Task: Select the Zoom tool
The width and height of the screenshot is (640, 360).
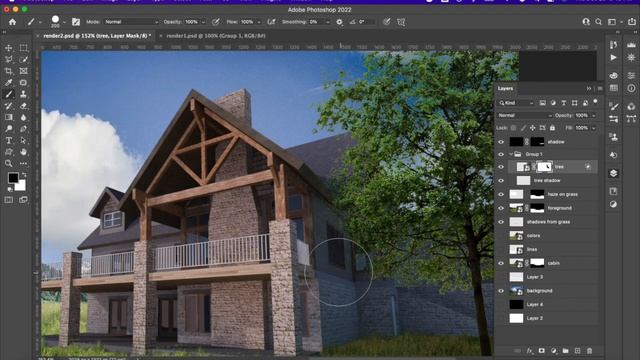Action: 9,163
